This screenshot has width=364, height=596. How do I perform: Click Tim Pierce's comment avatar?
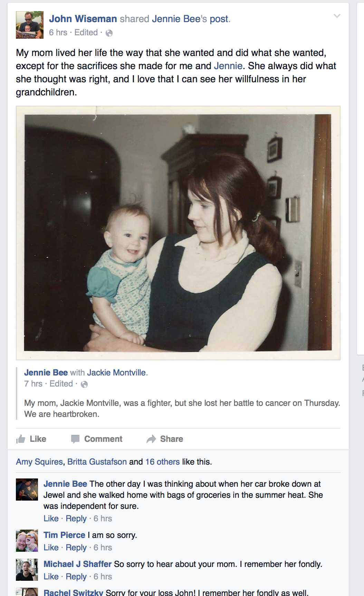pyautogui.click(x=27, y=541)
